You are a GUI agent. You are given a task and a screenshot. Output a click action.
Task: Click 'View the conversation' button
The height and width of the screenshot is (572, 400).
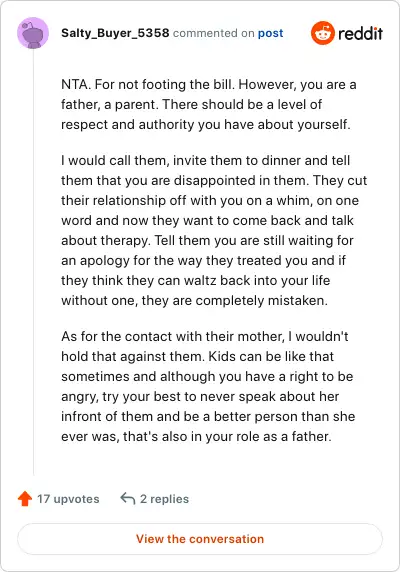point(200,539)
